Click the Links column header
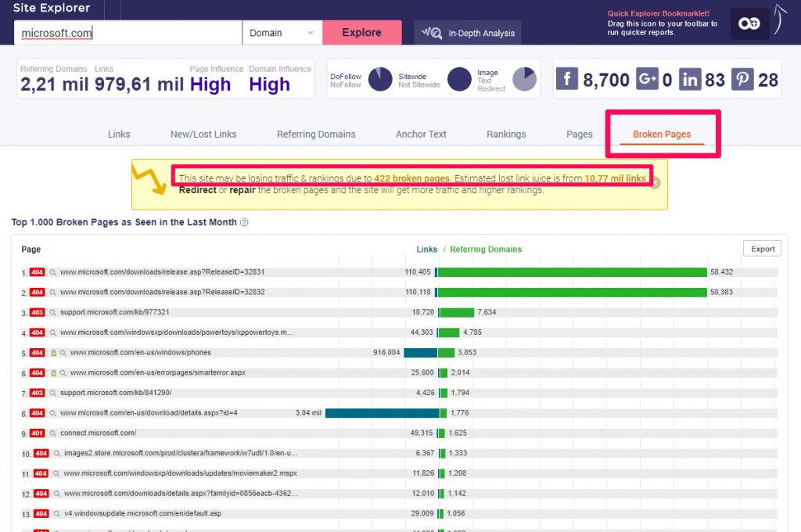 (x=426, y=250)
